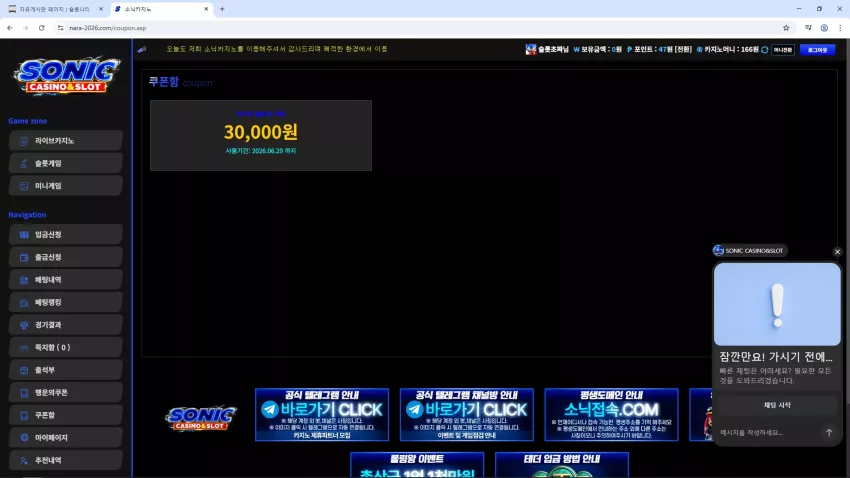The image size is (850, 478).
Task: Click the 출금신청 icon
Action: coord(24,257)
